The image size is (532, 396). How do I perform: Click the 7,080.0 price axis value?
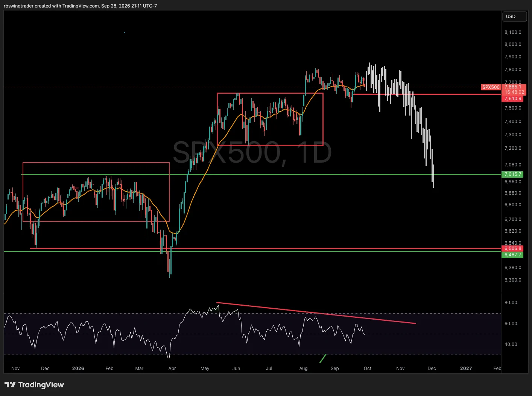(513, 165)
